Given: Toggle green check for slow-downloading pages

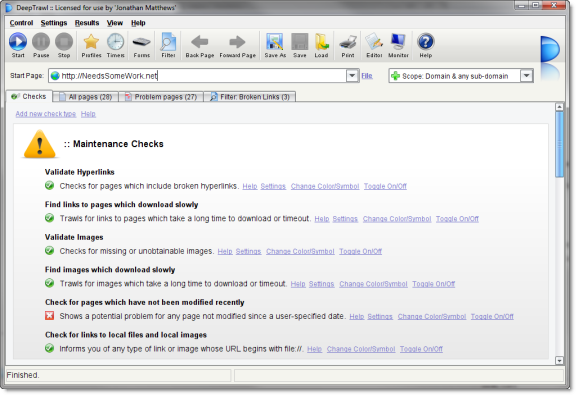Looking at the screenshot, I should click(50, 218).
